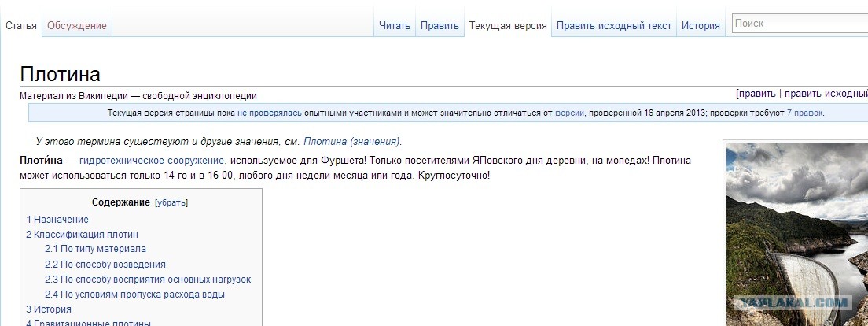Open the История tab
The height and width of the screenshot is (326, 868).
(701, 25)
